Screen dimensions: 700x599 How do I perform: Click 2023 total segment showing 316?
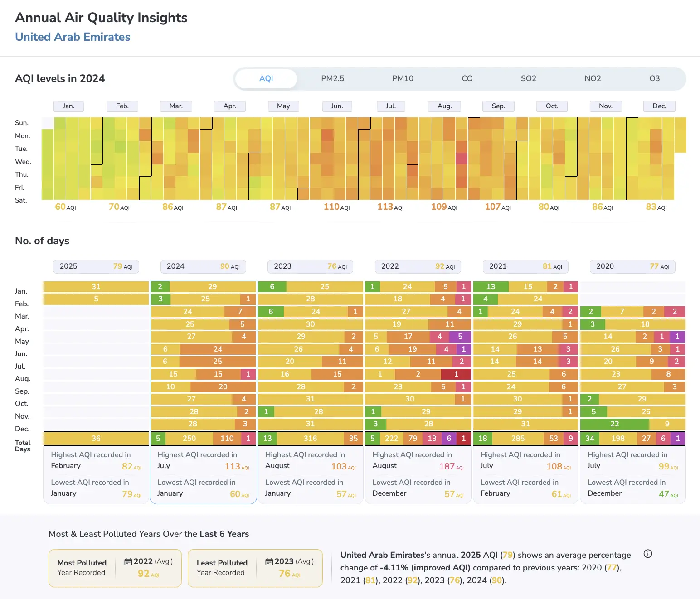coord(311,438)
